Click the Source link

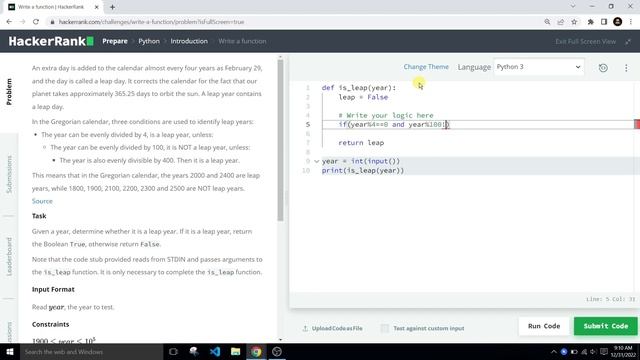[42, 201]
